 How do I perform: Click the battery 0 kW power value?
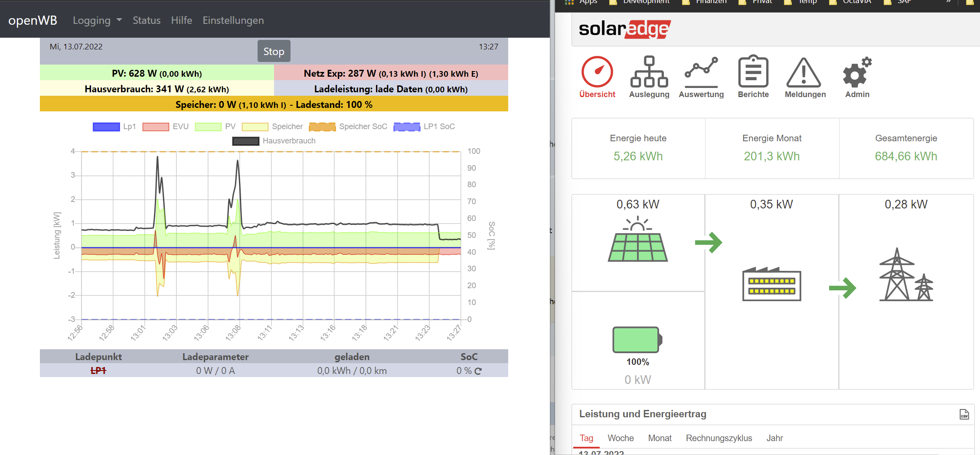[637, 380]
